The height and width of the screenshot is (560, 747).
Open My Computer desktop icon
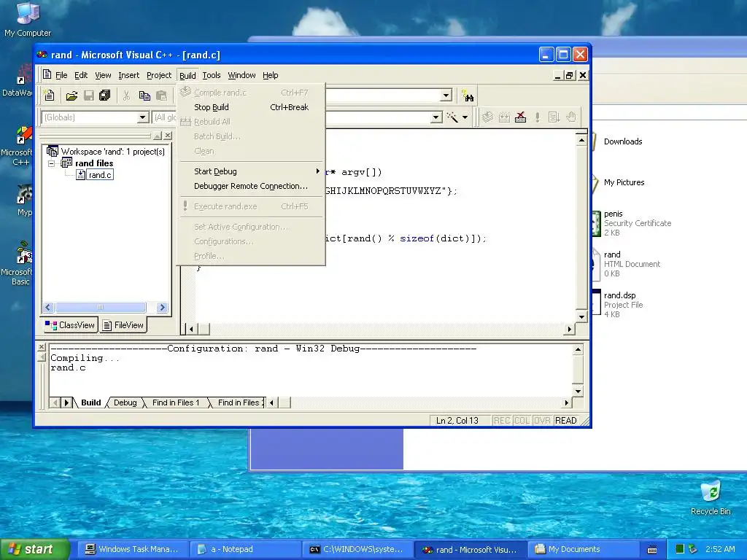point(28,19)
